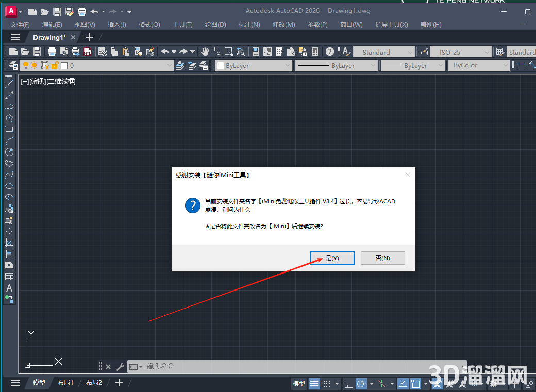The height and width of the screenshot is (392, 536).
Task: Expand the redo history arrow in toolbar
Action: pos(192,52)
